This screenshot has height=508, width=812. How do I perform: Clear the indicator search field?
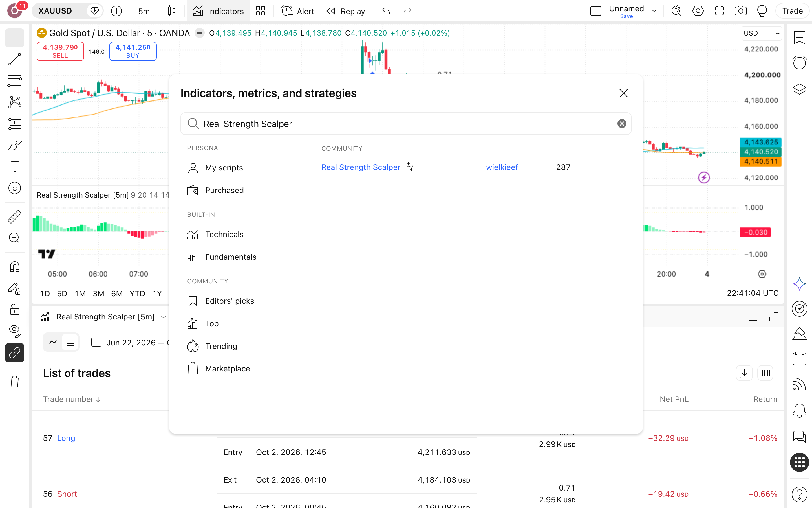pyautogui.click(x=622, y=124)
